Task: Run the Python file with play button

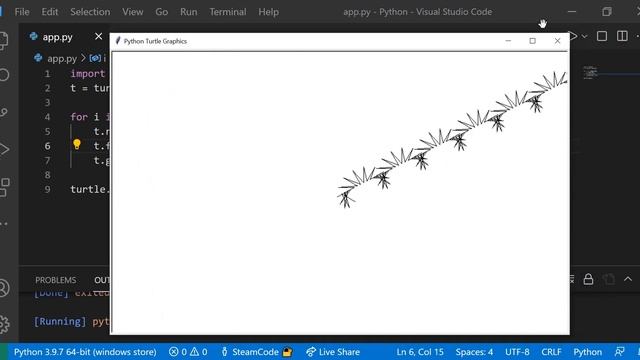Action: 573,36
